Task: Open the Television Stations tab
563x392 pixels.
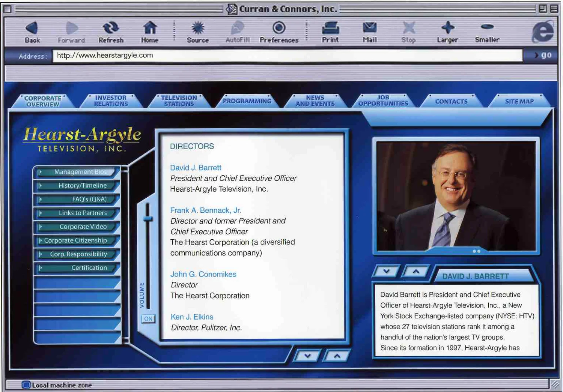Action: pyautogui.click(x=179, y=101)
